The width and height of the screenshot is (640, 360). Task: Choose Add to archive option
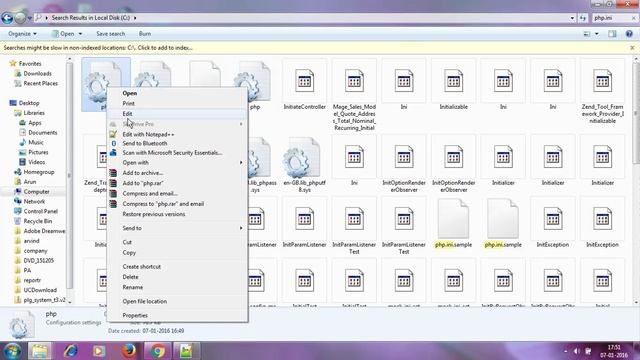pos(177,173)
